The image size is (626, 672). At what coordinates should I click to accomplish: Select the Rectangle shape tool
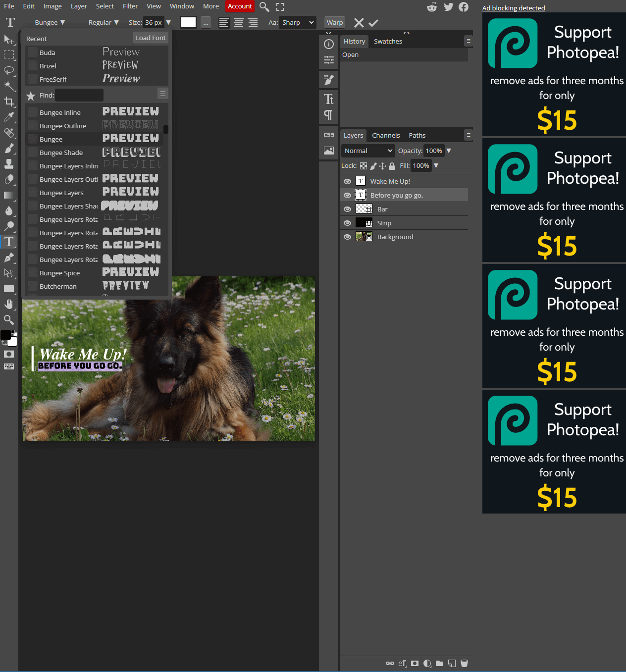point(9,289)
